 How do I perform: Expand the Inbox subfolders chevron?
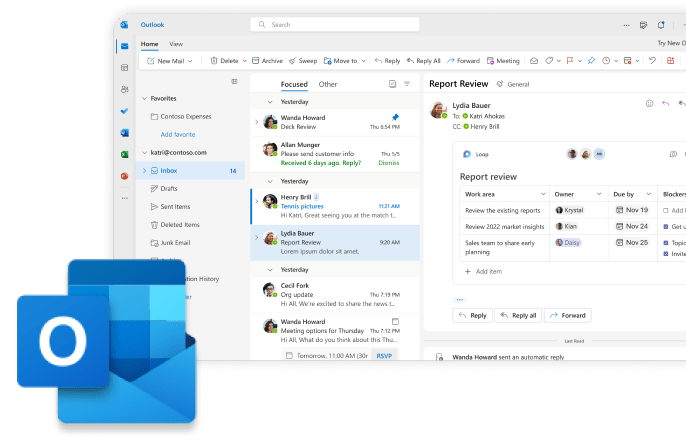[x=144, y=171]
